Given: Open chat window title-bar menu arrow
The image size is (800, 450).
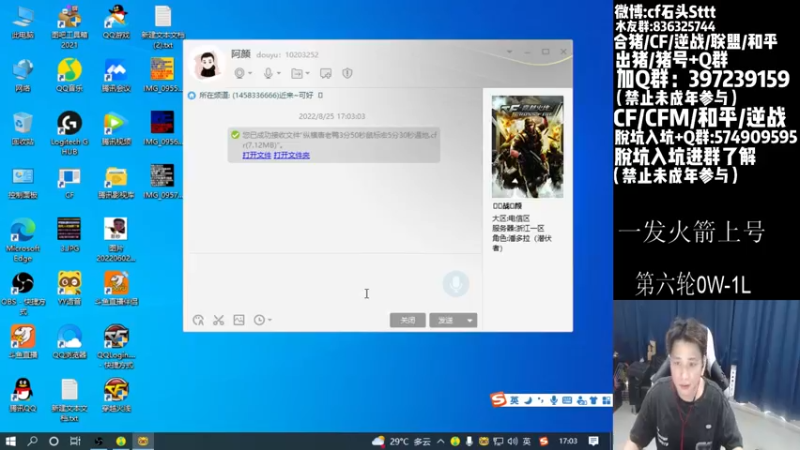Looking at the screenshot, I should (x=509, y=52).
